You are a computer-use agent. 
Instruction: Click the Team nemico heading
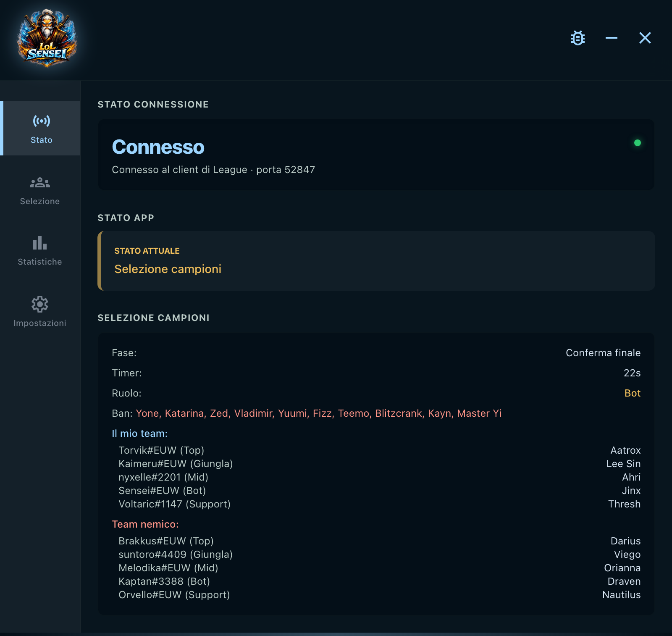click(145, 524)
